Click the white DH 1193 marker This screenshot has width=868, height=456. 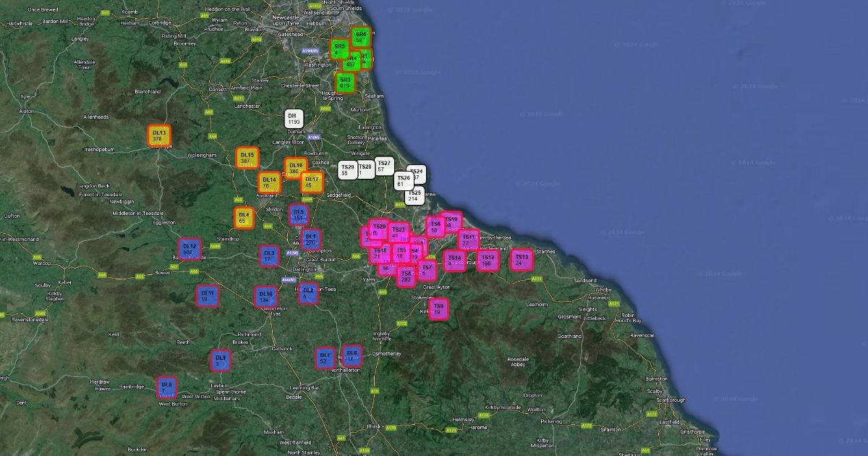click(294, 119)
